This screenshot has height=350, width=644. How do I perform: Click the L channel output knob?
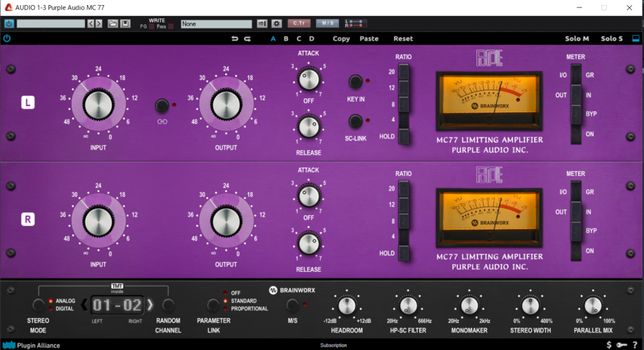(x=226, y=105)
